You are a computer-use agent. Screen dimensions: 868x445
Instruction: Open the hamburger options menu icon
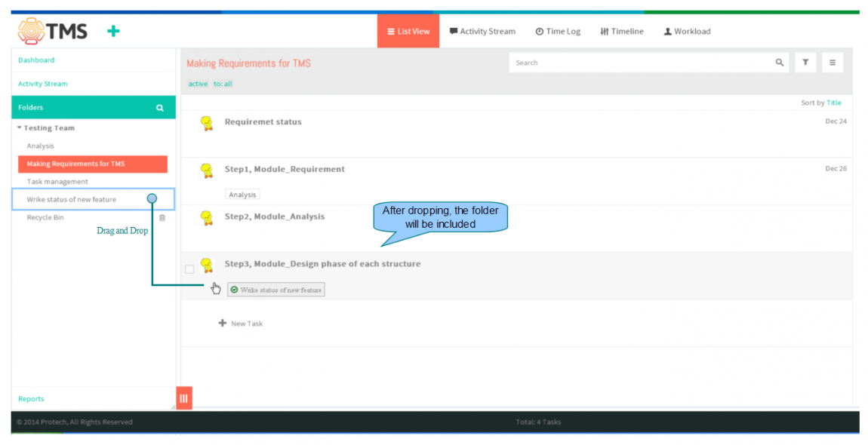[833, 63]
